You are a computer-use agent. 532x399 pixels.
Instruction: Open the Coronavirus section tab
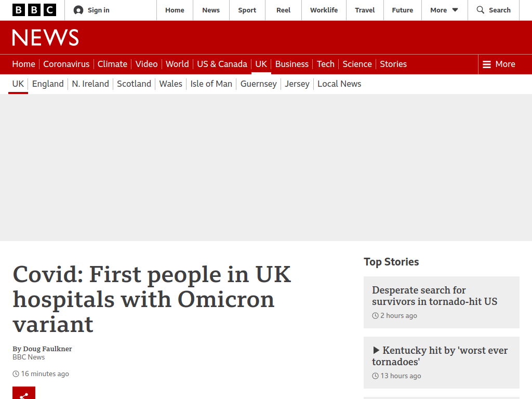coord(66,64)
